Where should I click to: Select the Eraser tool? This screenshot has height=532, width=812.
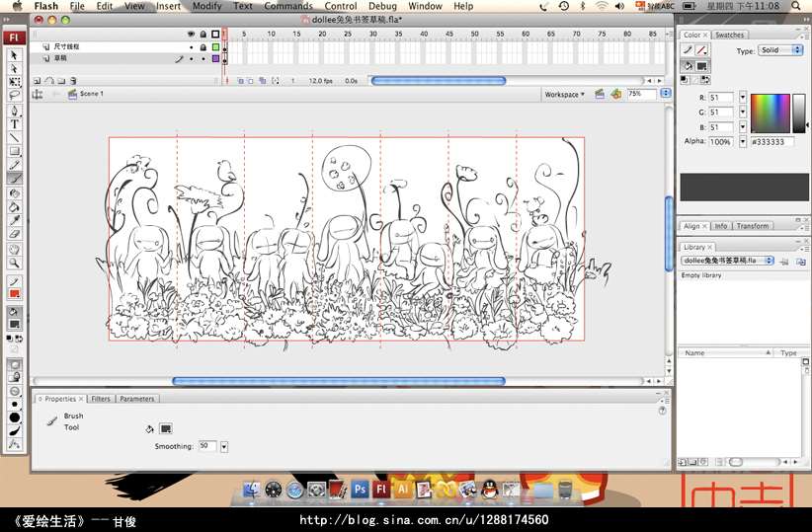tap(15, 234)
